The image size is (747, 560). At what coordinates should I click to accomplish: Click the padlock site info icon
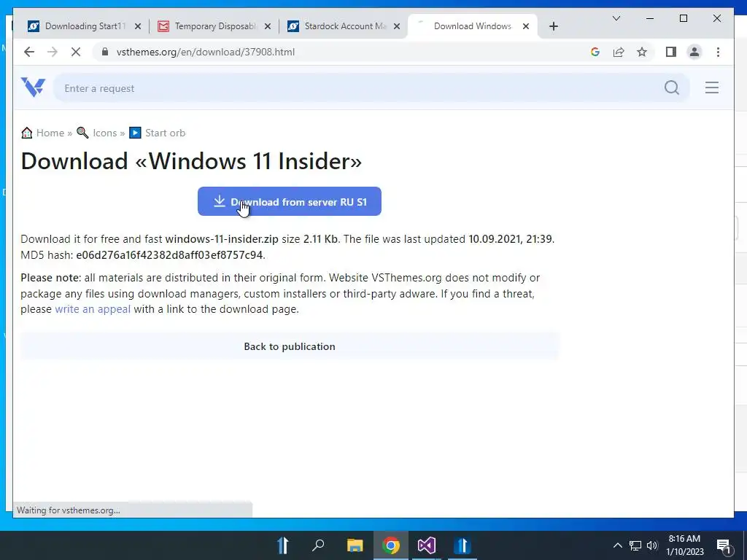pyautogui.click(x=105, y=52)
